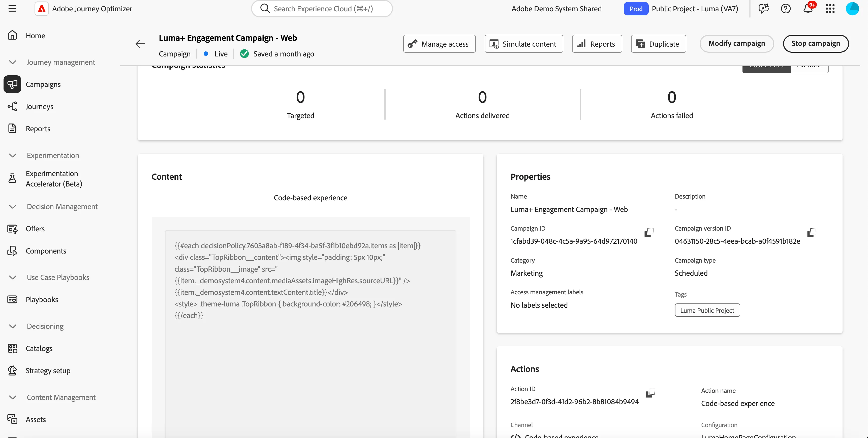The image size is (868, 438).
Task: Open the hamburger navigation menu
Action: 12,9
